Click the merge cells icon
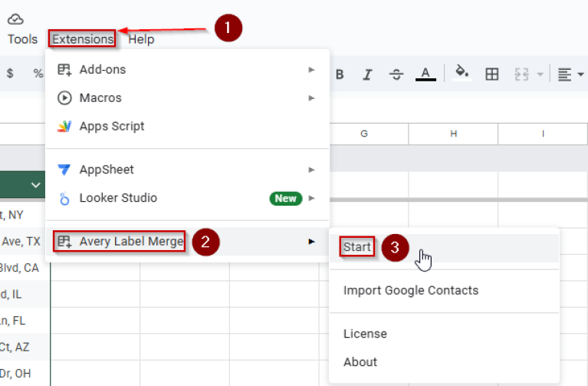 pos(523,74)
